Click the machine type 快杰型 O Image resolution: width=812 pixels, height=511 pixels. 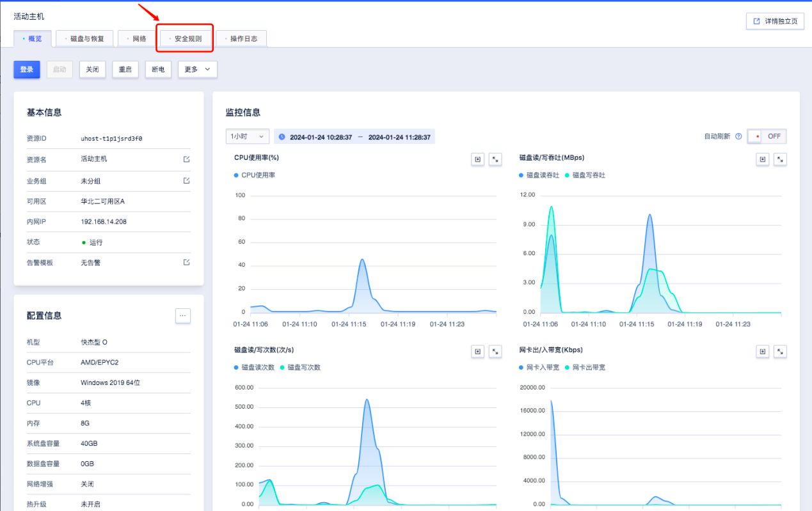point(94,342)
